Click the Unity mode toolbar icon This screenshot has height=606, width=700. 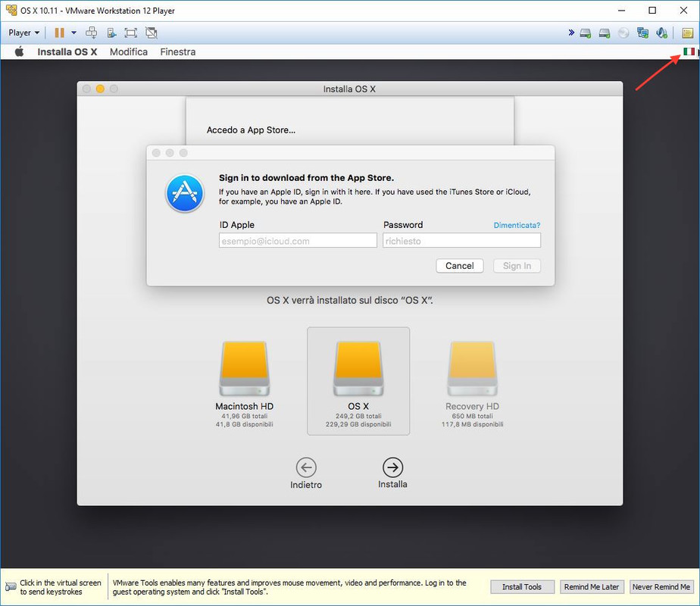click(x=152, y=33)
